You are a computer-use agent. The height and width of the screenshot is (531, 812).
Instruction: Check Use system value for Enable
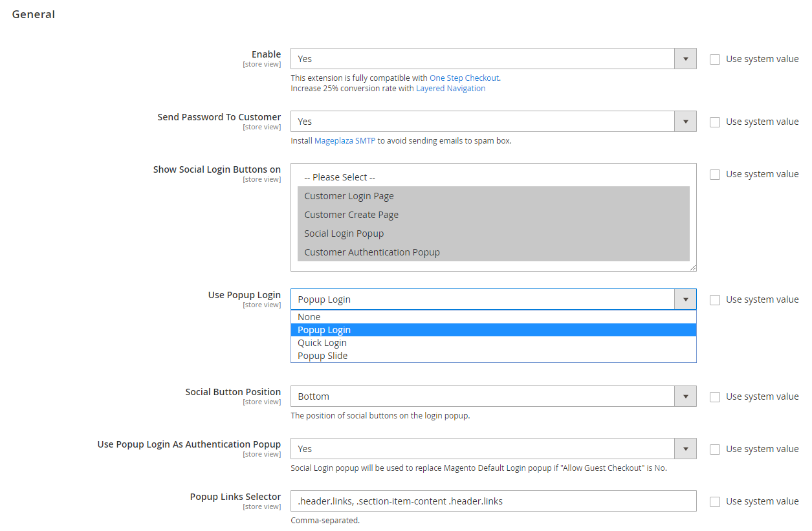pos(715,60)
